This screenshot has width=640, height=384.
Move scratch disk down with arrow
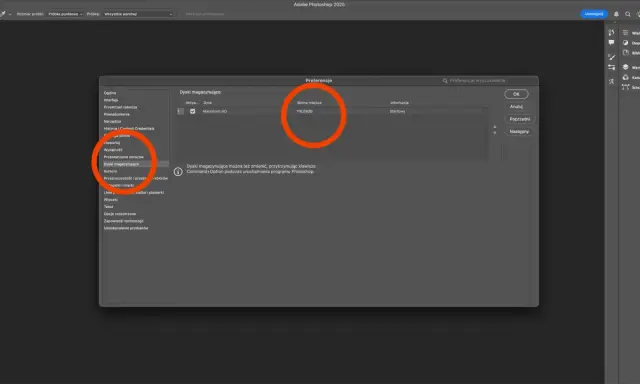(x=495, y=133)
